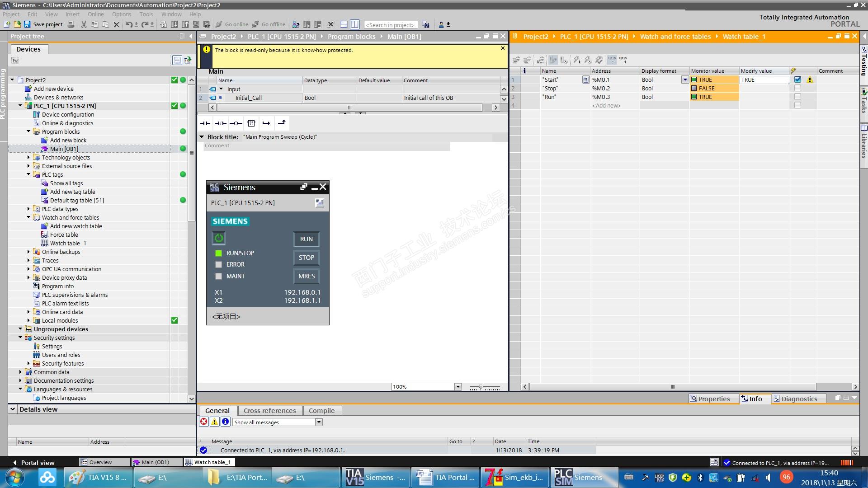Screen dimensions: 868x488
Task: Expand the Local modules node
Action: [28, 320]
